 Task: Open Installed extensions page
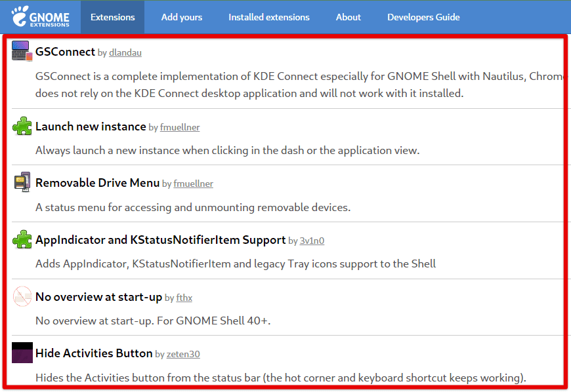pos(269,17)
